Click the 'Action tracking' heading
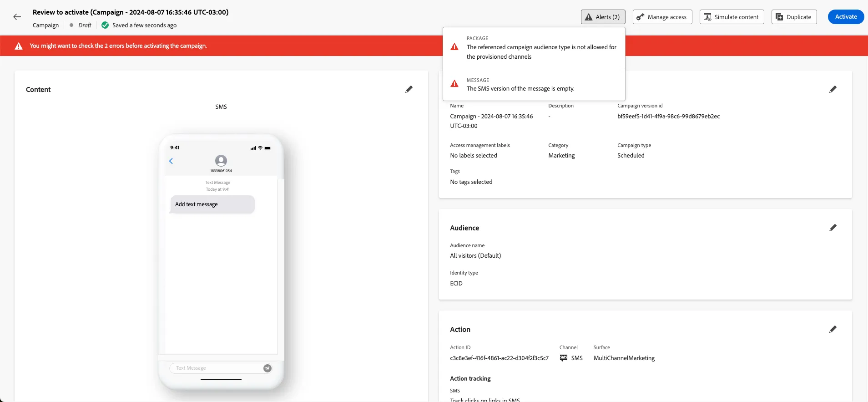This screenshot has height=402, width=868. 470,379
